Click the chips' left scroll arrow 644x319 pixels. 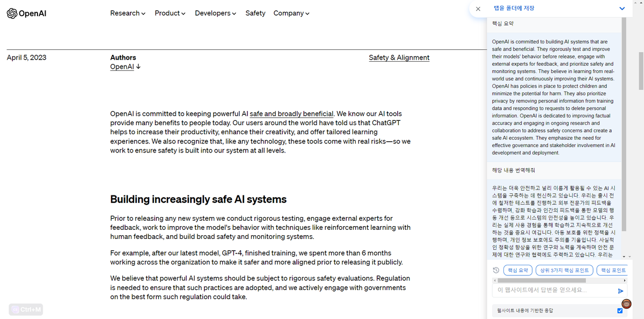point(495,280)
